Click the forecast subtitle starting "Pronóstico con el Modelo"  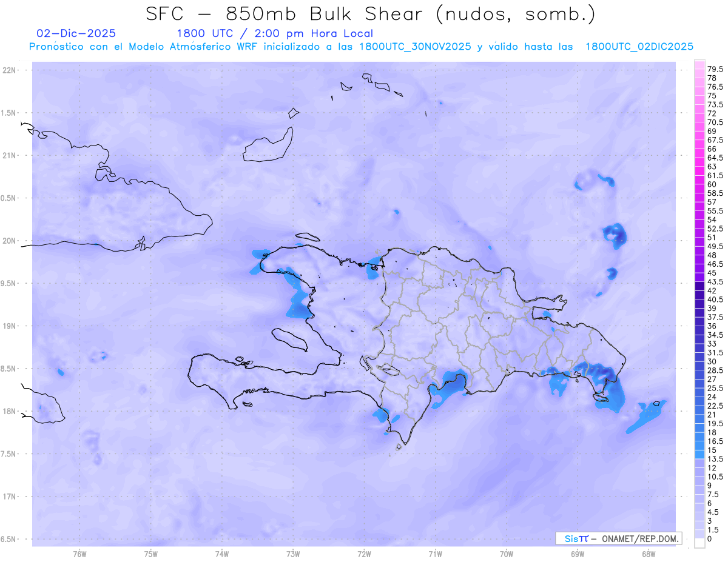361,47
